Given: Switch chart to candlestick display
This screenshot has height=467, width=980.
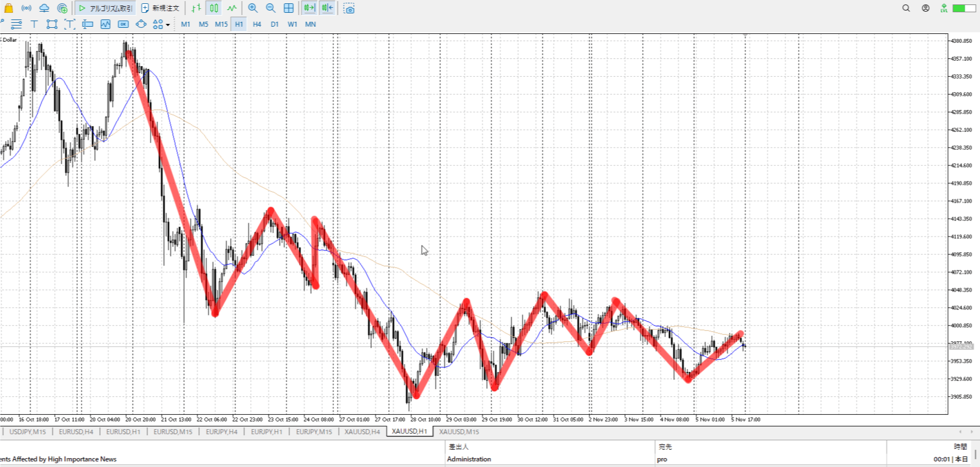Looking at the screenshot, I should click(214, 8).
